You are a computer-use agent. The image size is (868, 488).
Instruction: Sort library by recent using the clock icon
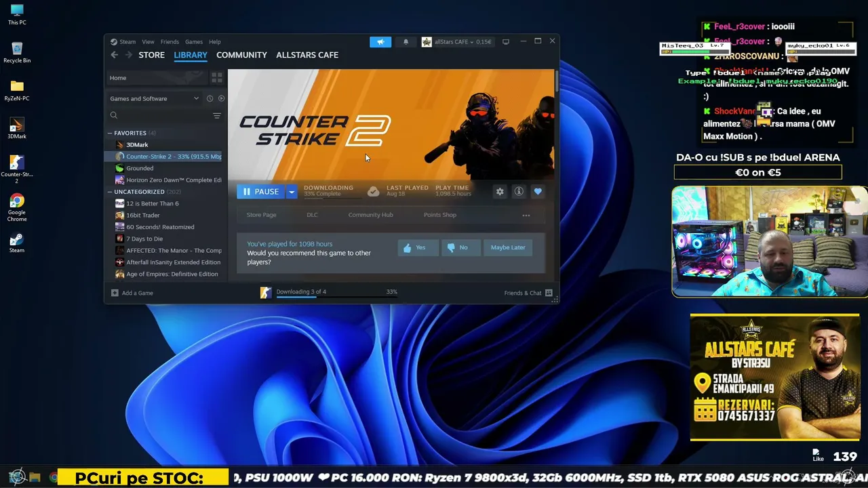pyautogui.click(x=210, y=98)
